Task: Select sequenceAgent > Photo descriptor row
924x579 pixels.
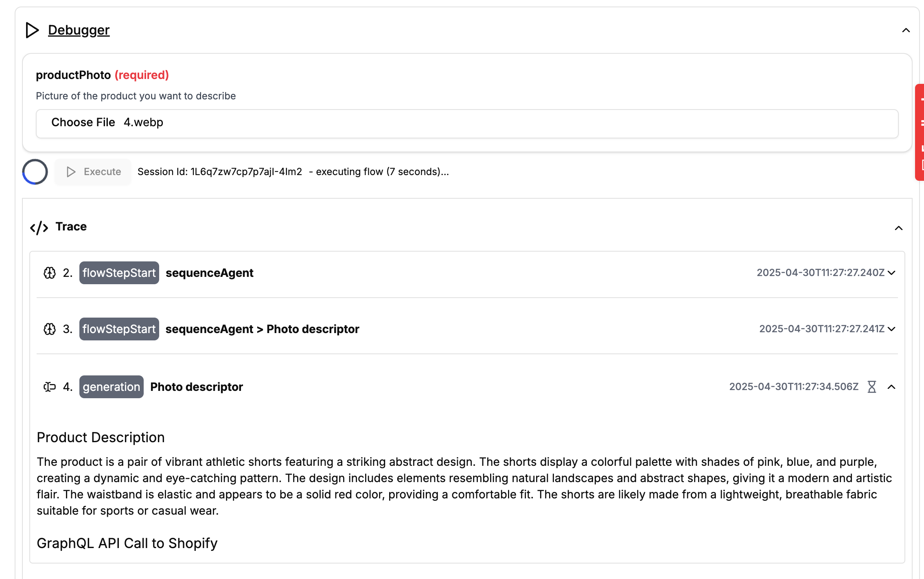Action: tap(467, 329)
